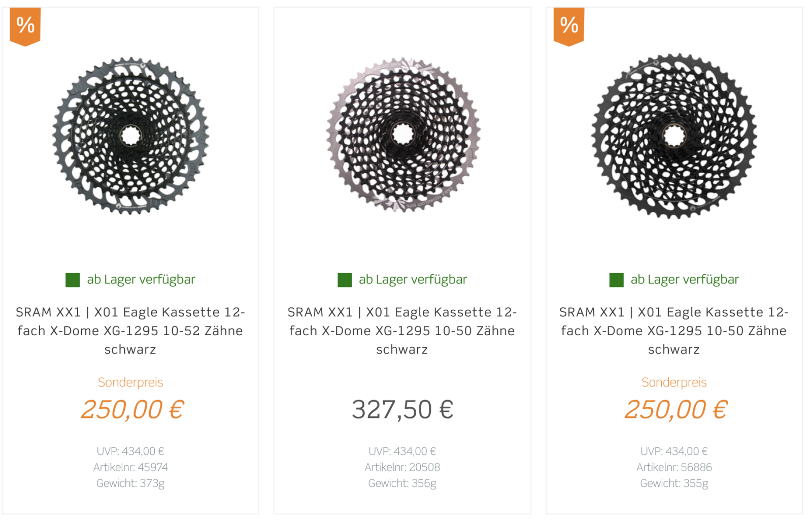Open the product title above the 327,50 € price
812x522 pixels.
pyautogui.click(x=402, y=331)
